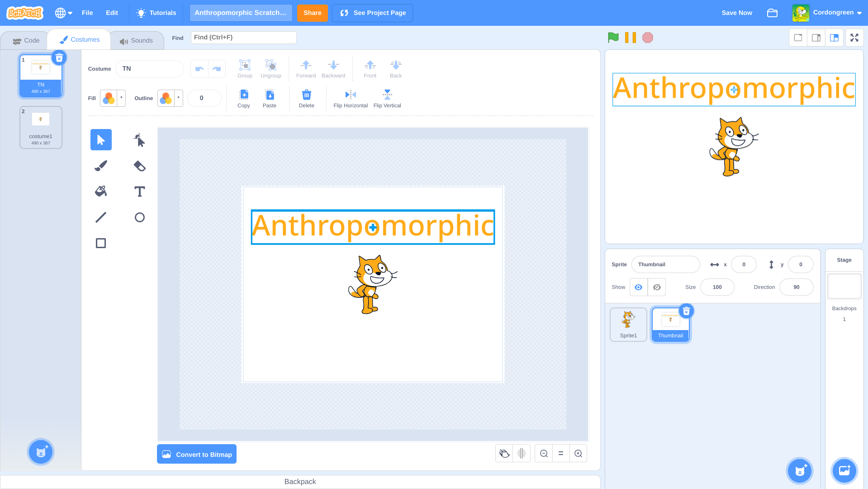868x489 pixels.
Task: Flip the selection horizontally
Action: (x=350, y=98)
